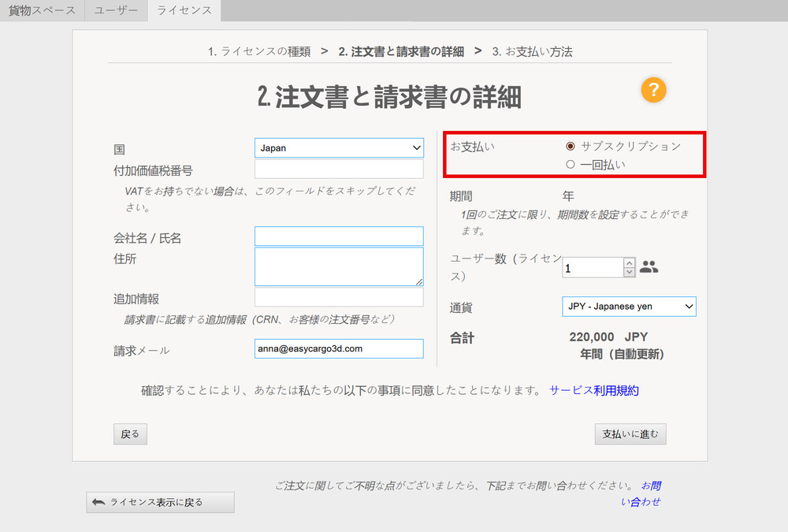Increase user count with up stepper arrow
Screen dimensions: 788x532
629,262
